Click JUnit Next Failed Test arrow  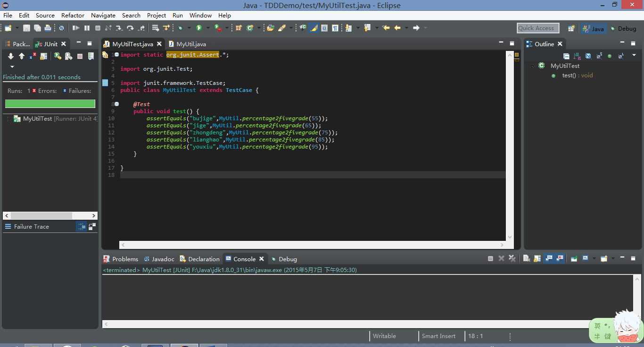tap(11, 56)
